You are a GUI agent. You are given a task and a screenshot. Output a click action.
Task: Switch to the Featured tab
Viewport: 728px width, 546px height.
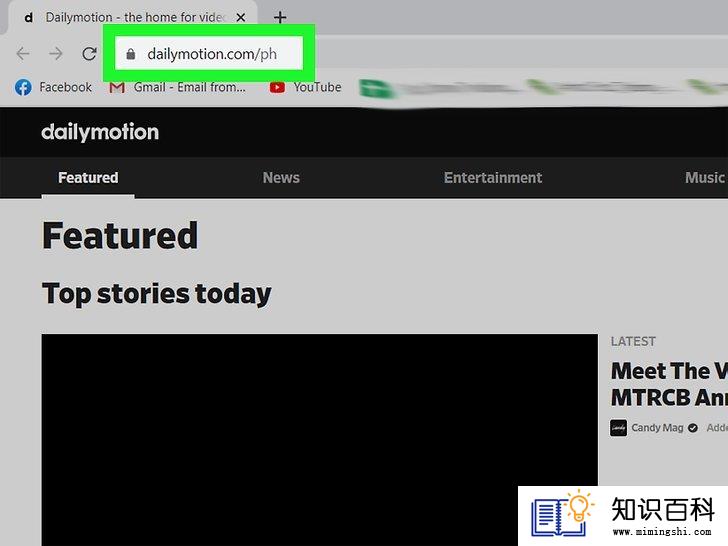pyautogui.click(x=88, y=178)
